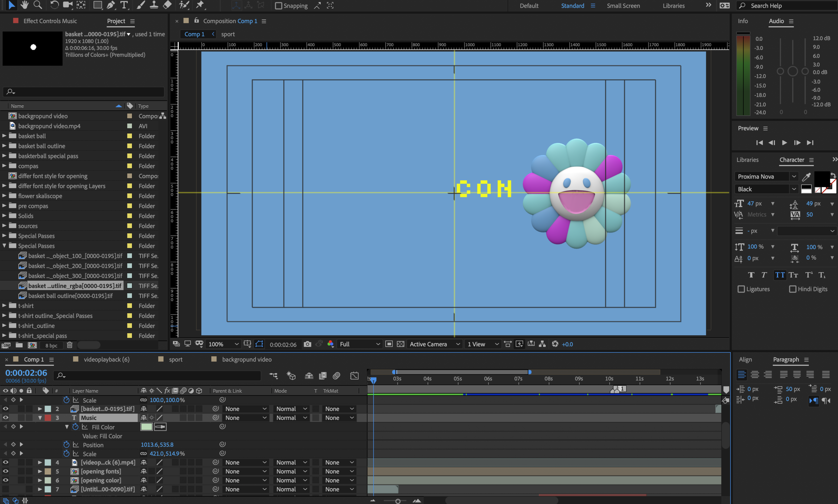Toggle All Caps text style

point(780,275)
